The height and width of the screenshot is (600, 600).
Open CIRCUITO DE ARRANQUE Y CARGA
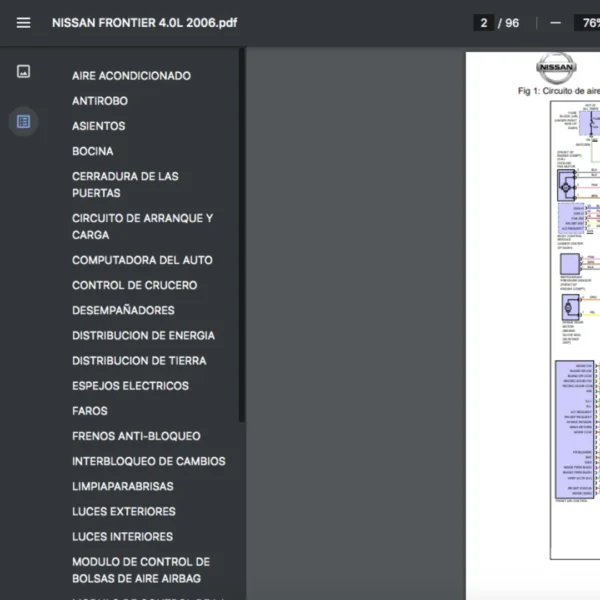coord(142,226)
